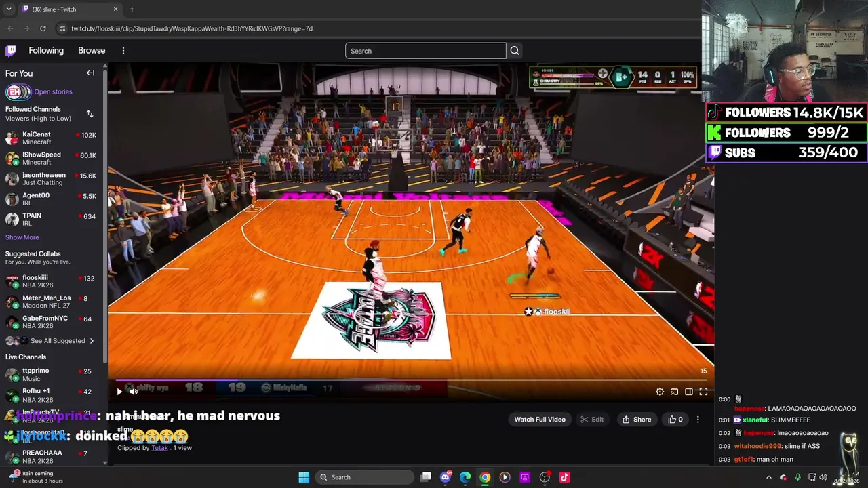Open KaiCenat's channel
The width and height of the screenshot is (868, 488).
coord(51,138)
